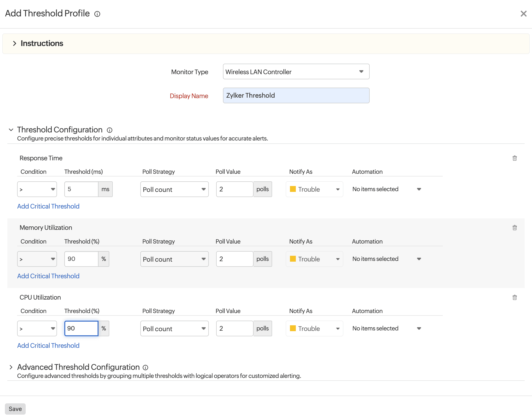The height and width of the screenshot is (420, 532).
Task: Click Add Critical Threshold under Response Time
Action: tap(48, 206)
